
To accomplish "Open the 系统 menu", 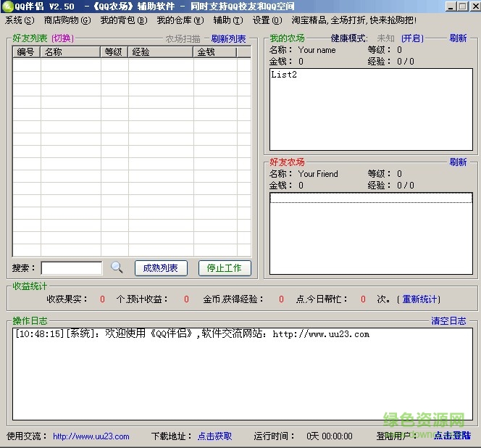I will [x=20, y=20].
